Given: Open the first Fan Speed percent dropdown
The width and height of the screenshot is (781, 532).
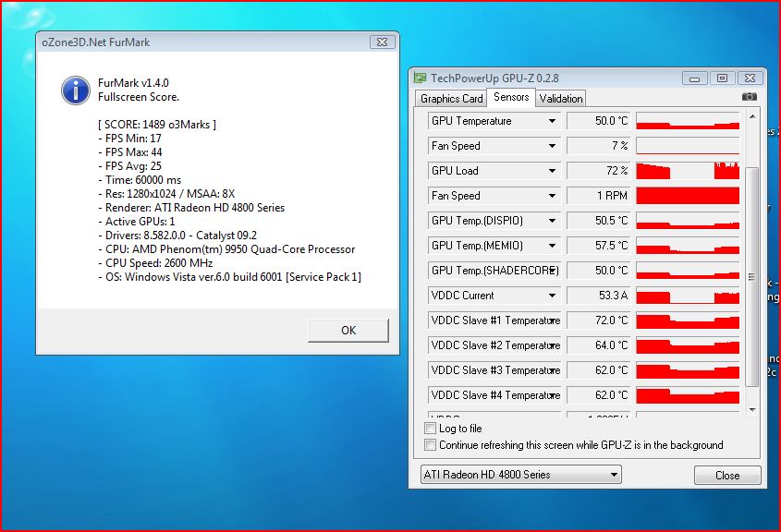Looking at the screenshot, I should pos(552,146).
